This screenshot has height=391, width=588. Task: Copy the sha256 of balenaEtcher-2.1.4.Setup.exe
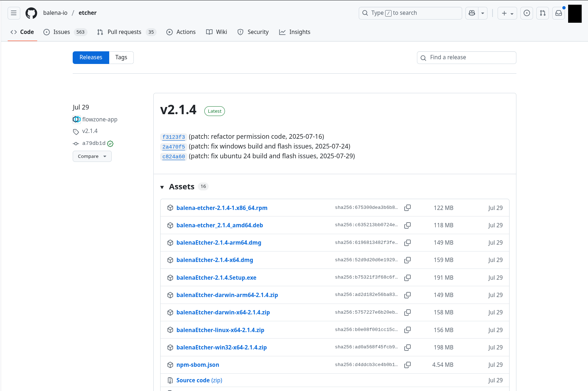coord(407,278)
